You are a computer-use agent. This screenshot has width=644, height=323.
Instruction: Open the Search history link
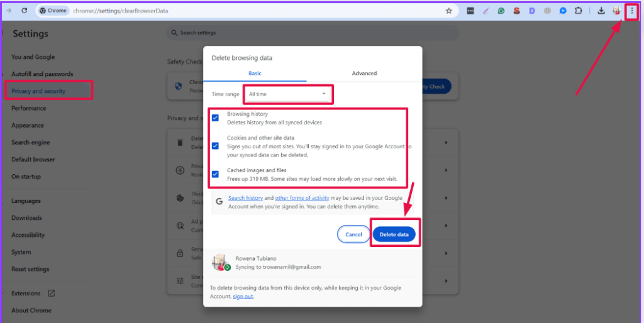(246, 198)
